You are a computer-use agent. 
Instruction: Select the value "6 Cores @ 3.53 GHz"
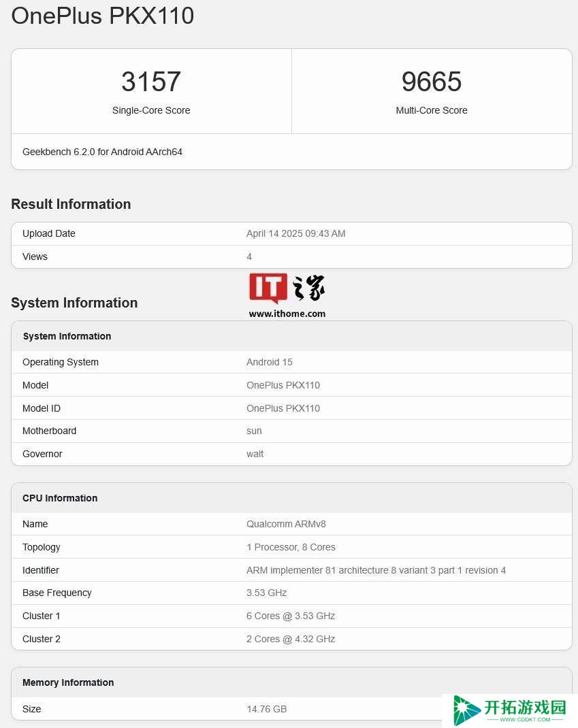click(291, 616)
